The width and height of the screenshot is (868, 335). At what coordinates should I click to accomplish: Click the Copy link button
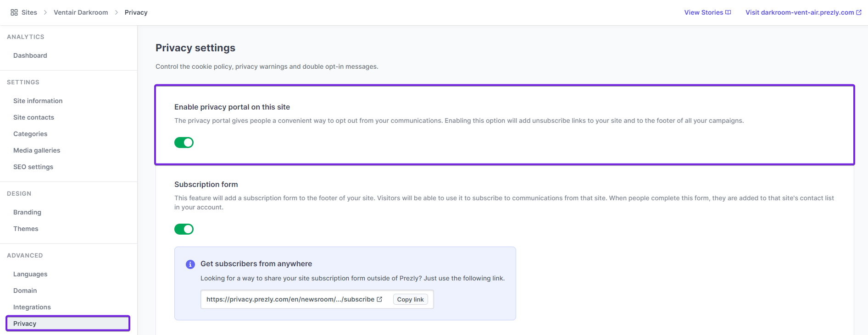coord(410,299)
